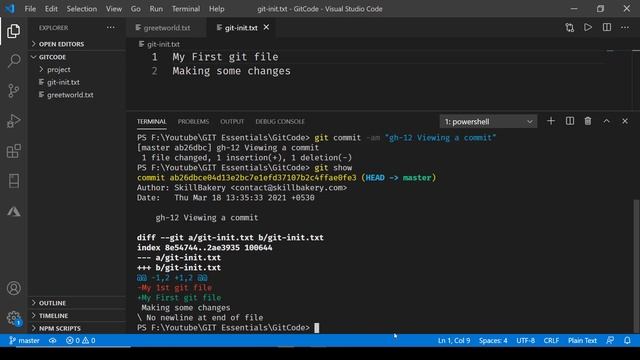Open the Explorer view in activity bar
The height and width of the screenshot is (360, 640).
13,31
